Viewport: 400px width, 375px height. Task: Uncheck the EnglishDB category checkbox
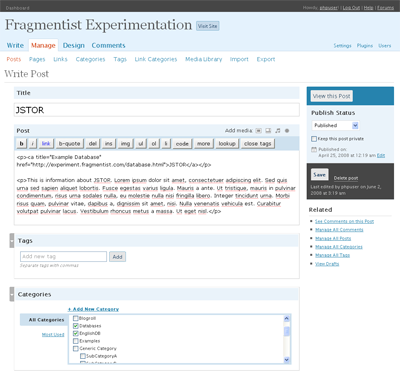76,333
